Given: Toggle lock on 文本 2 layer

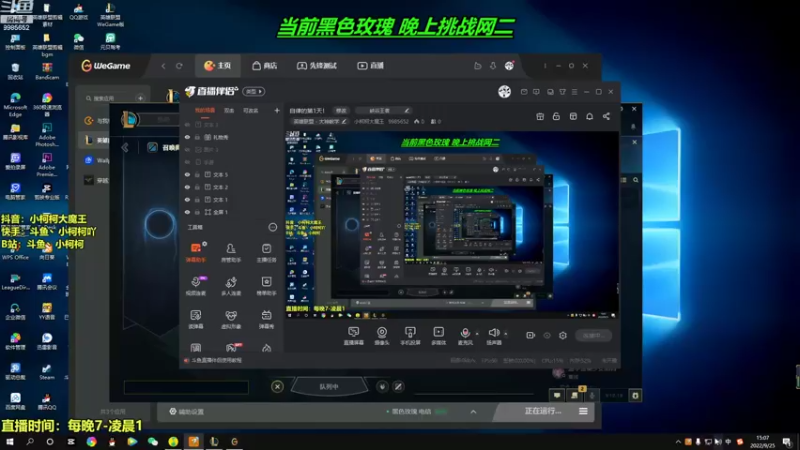Looking at the screenshot, I should click(x=197, y=187).
